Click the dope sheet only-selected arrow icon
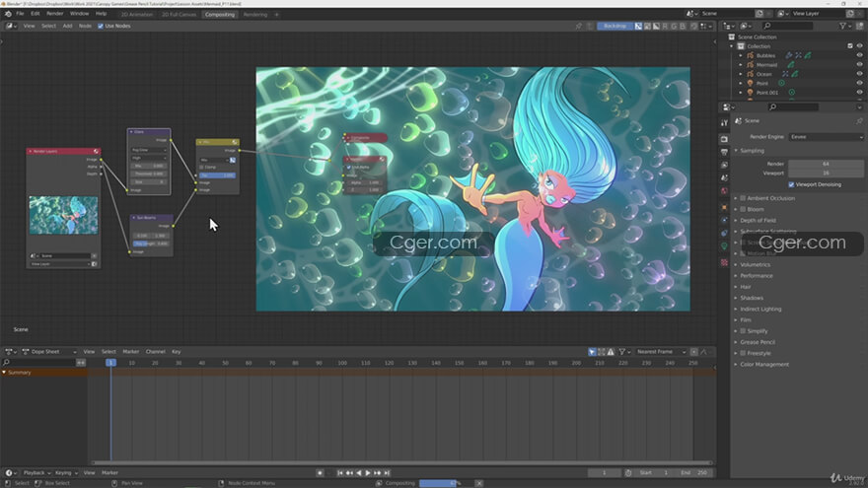868x488 pixels. click(x=592, y=352)
